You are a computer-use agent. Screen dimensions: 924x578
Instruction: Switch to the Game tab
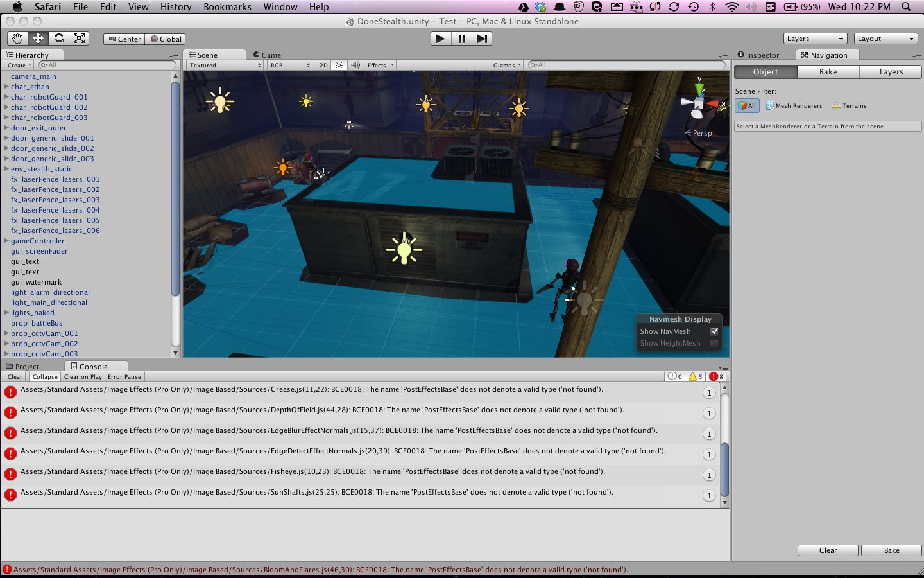(267, 55)
